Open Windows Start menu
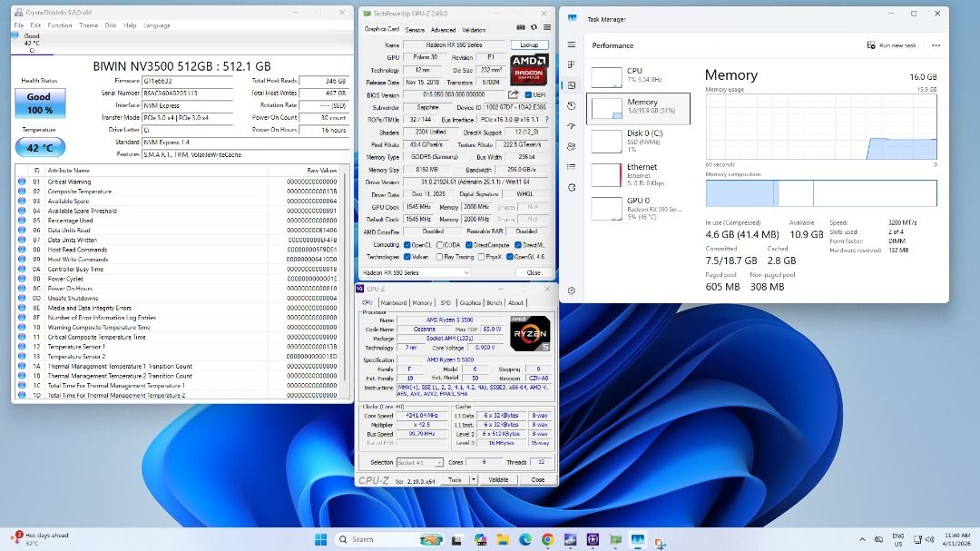Image resolution: width=980 pixels, height=551 pixels. tap(320, 539)
